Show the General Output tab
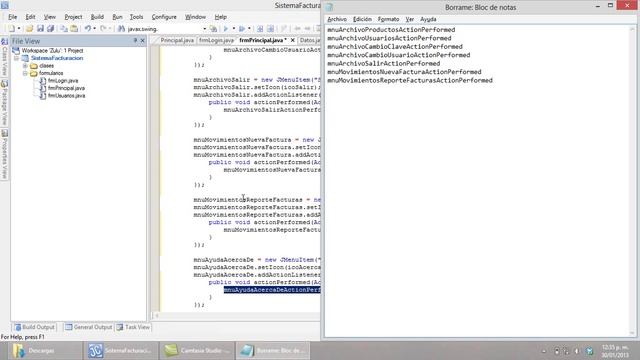 (89, 327)
